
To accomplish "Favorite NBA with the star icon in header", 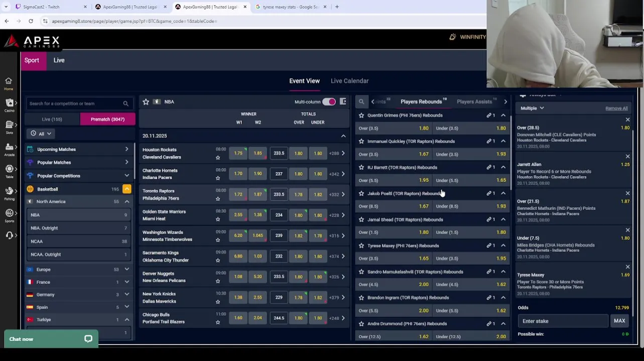I will coord(146,102).
